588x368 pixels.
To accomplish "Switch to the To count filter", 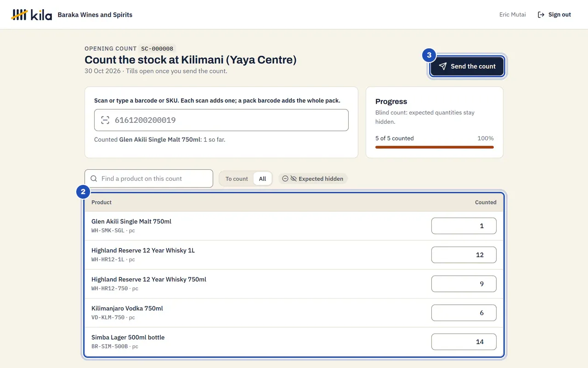I will tap(237, 179).
